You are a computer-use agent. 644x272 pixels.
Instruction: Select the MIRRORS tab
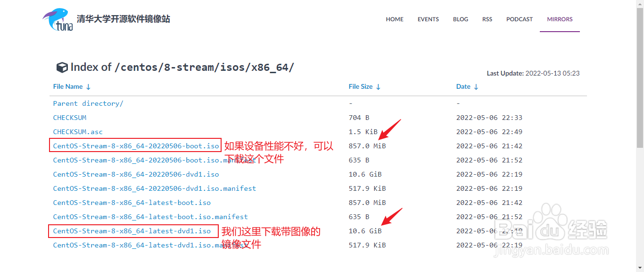pyautogui.click(x=560, y=19)
